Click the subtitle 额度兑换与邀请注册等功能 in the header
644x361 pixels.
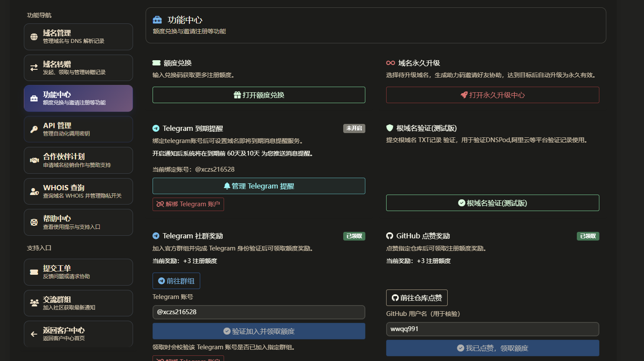tap(189, 31)
